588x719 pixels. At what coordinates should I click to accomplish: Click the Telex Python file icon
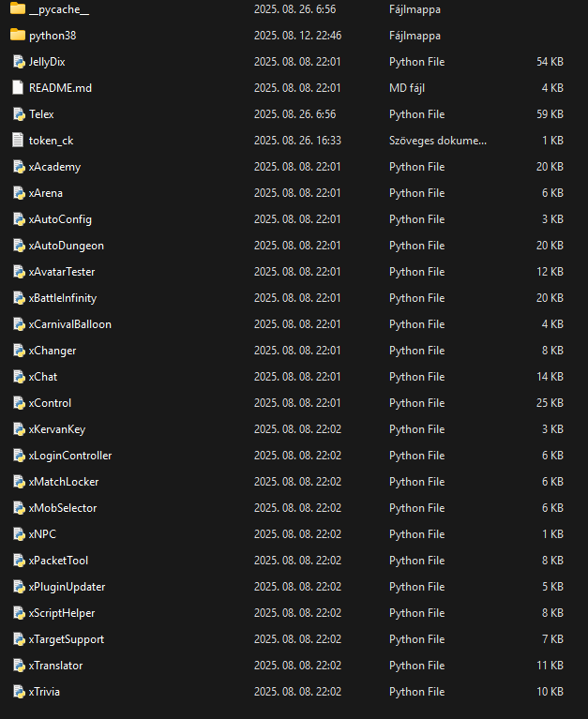tap(17, 114)
